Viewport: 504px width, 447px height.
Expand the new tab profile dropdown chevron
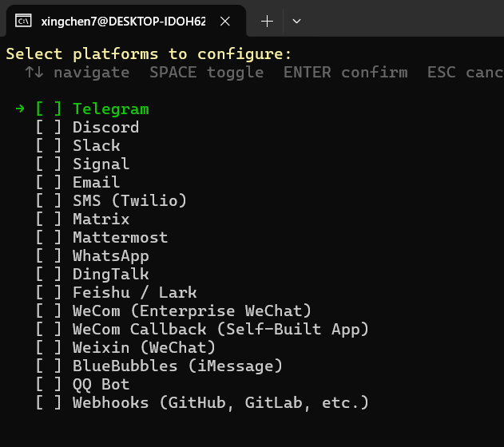[296, 22]
